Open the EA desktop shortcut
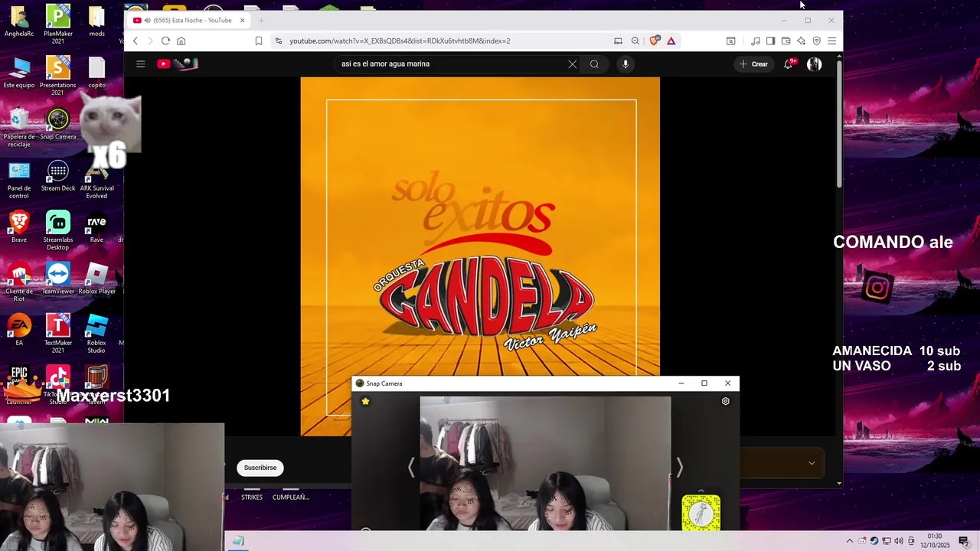 coord(19,330)
